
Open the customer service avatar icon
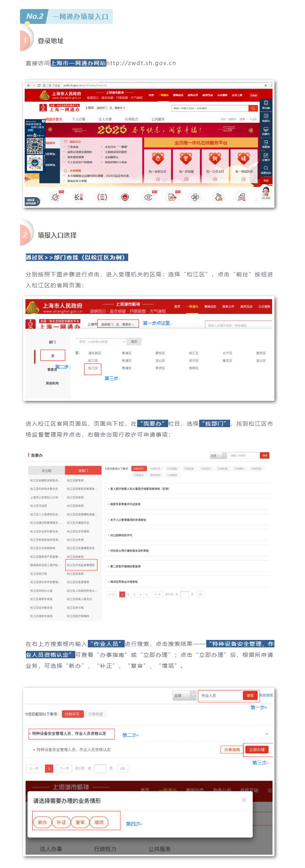tap(266, 192)
